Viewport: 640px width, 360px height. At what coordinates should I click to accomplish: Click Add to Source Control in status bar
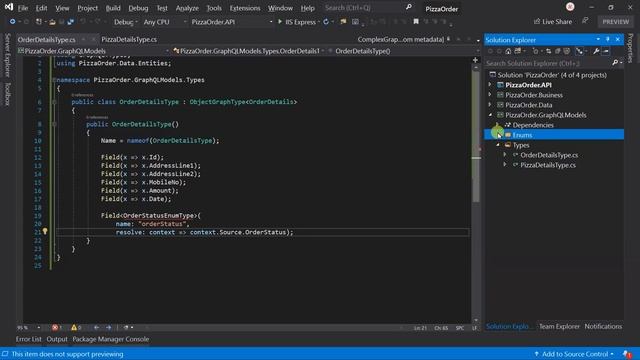pyautogui.click(x=574, y=354)
